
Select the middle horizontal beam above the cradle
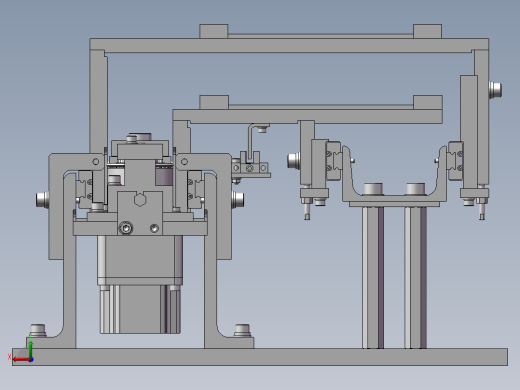click(x=307, y=116)
